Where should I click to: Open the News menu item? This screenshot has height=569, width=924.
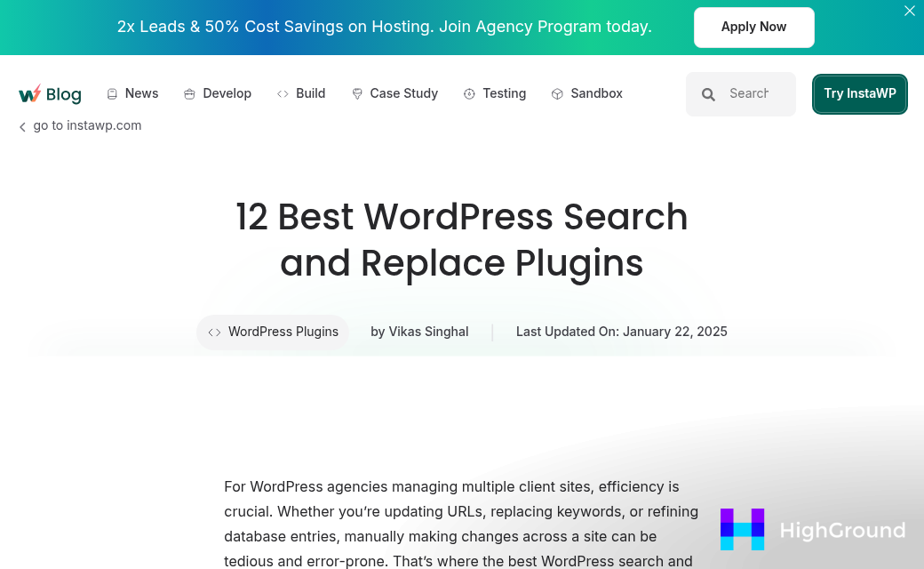click(x=141, y=92)
